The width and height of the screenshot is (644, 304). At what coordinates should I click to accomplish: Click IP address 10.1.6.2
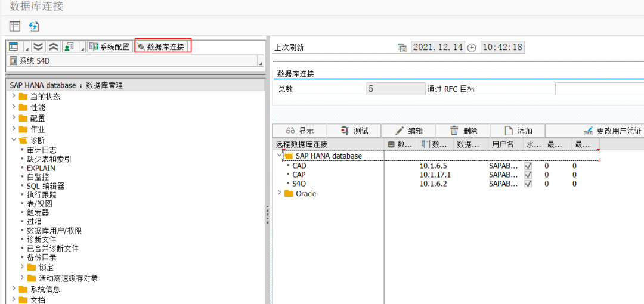pyautogui.click(x=433, y=184)
